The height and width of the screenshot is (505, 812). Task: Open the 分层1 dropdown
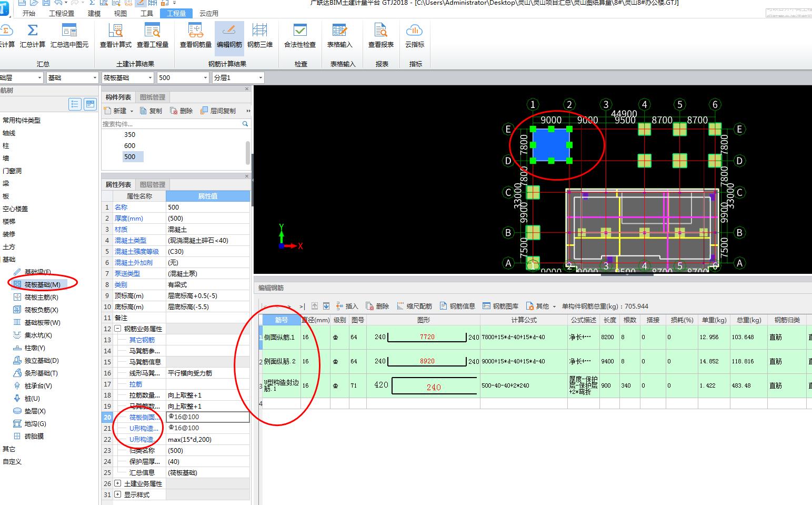pyautogui.click(x=238, y=77)
